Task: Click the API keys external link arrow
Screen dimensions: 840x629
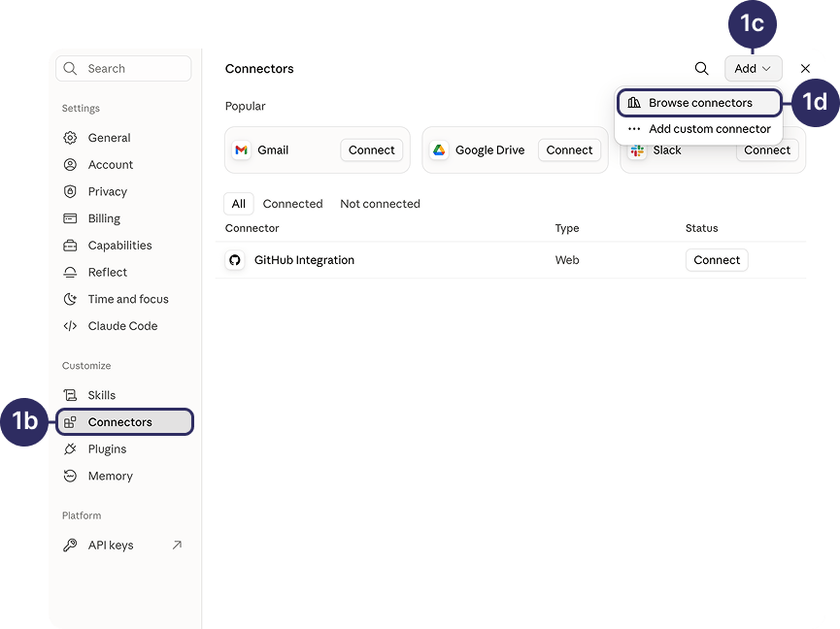Action: tap(177, 545)
